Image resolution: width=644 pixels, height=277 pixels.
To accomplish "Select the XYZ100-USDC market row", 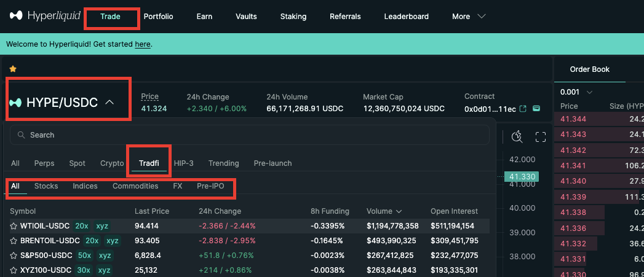I will (x=250, y=270).
